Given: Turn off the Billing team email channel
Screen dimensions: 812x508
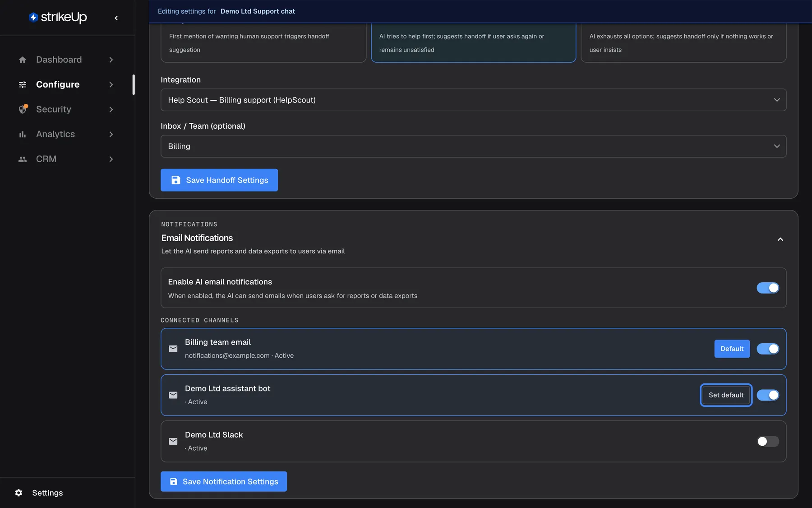Looking at the screenshot, I should [x=768, y=349].
